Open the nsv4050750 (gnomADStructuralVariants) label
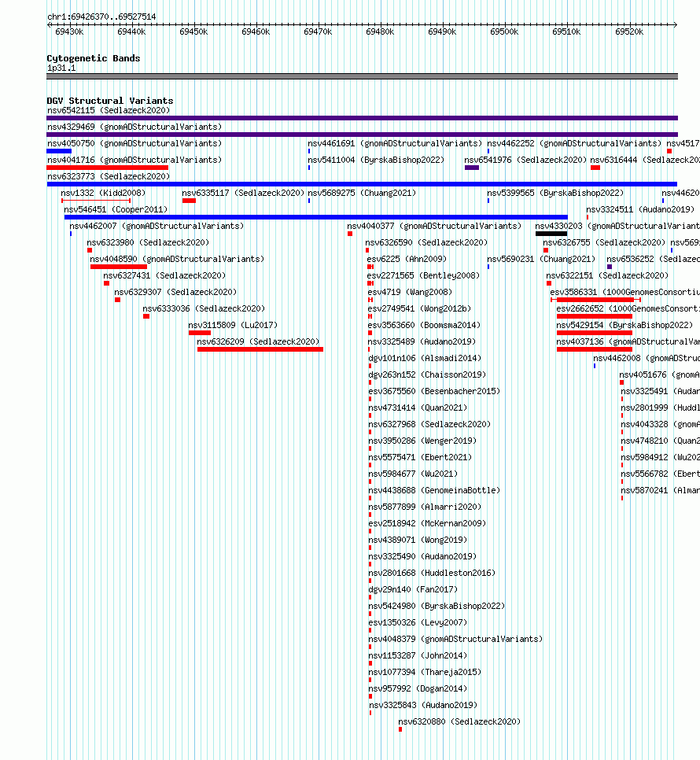The height and width of the screenshot is (760, 700). click(x=134, y=143)
